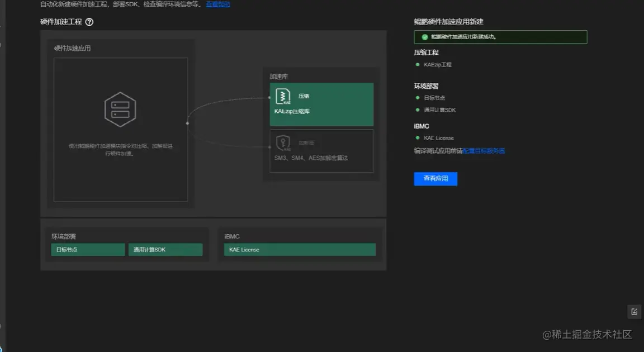Screen dimensions: 644x352
Task: Click the 硬件加速工程 title
Action: [x=61, y=22]
